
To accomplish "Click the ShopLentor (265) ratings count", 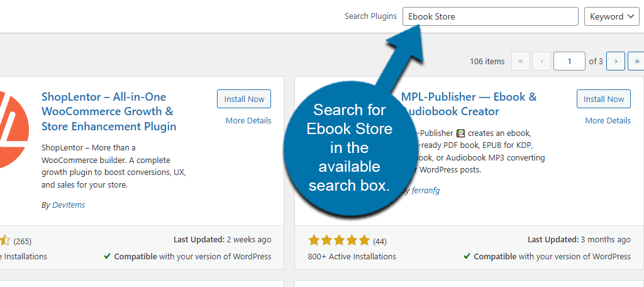I will click(x=23, y=241).
